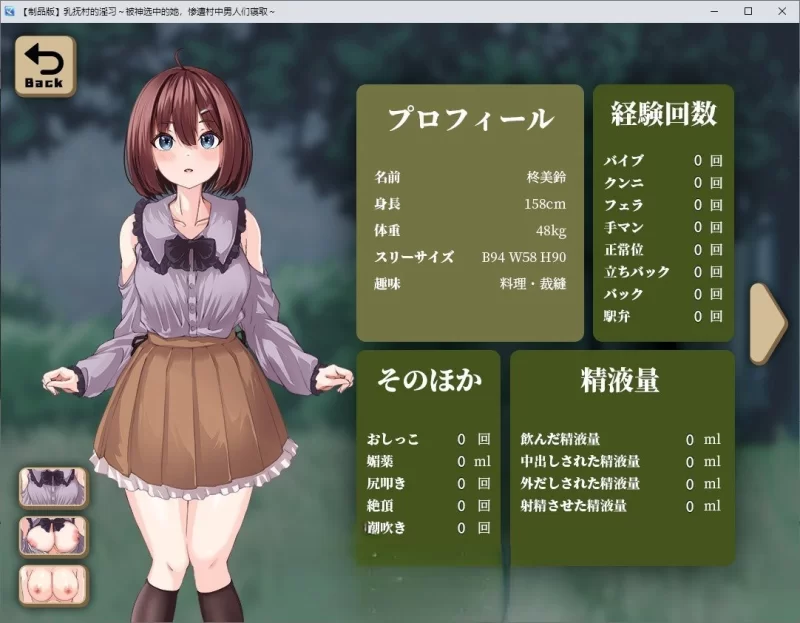Maximize the game window

coord(747,11)
